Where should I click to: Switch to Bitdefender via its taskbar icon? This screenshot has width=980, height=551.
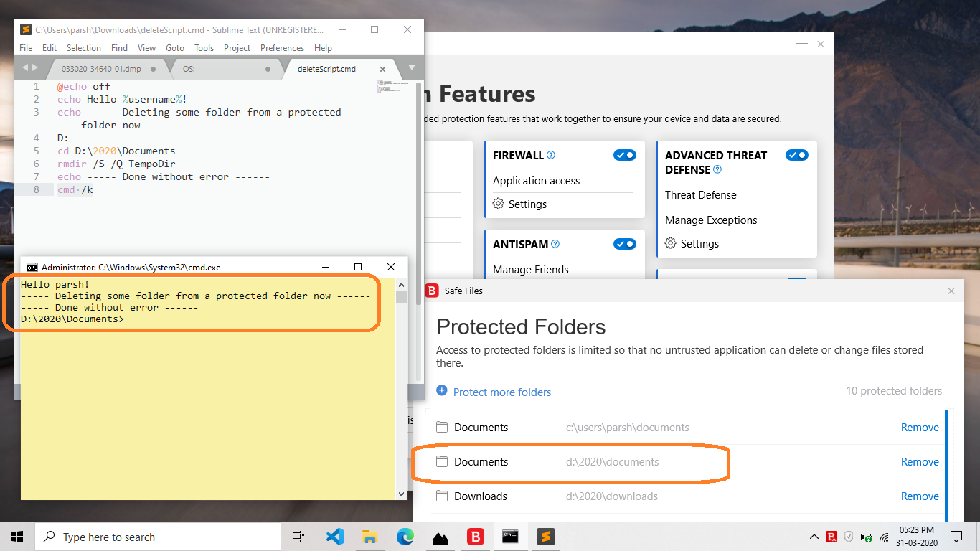point(475,537)
